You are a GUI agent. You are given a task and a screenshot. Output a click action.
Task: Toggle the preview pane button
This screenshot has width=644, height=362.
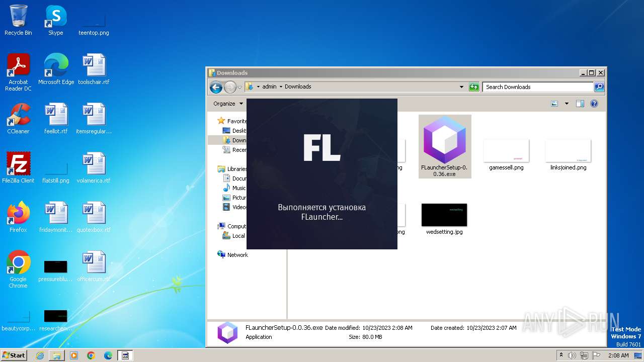tap(580, 104)
